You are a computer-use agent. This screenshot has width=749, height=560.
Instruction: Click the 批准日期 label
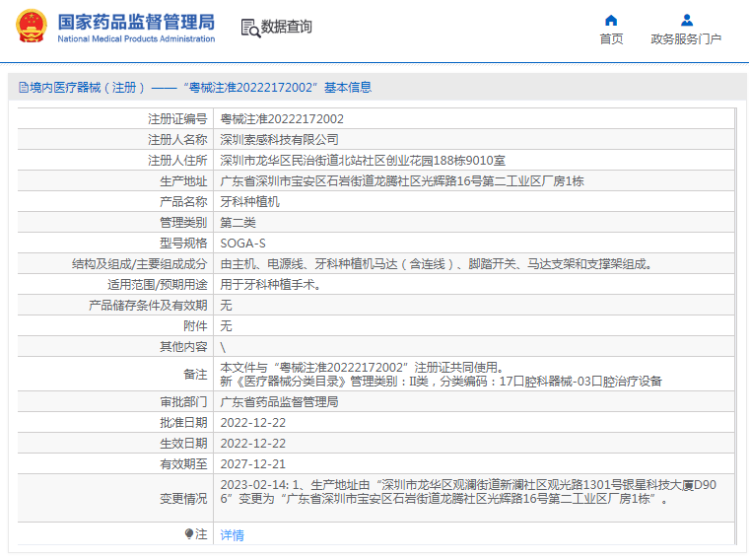(183, 423)
